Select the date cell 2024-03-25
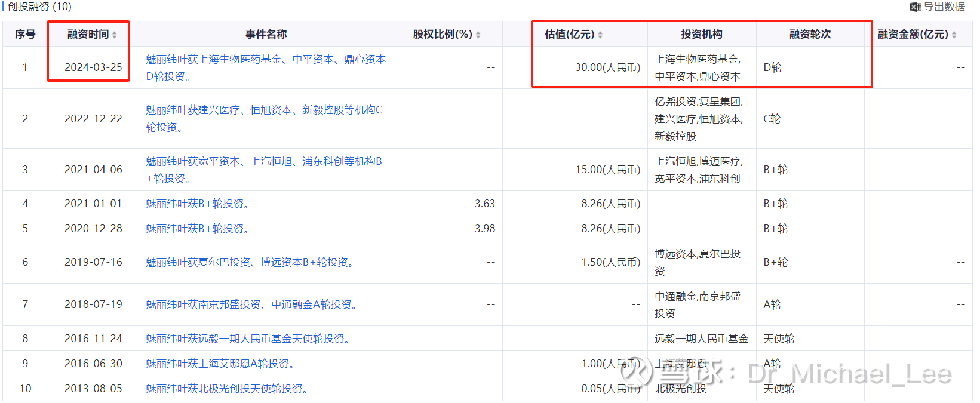 (x=93, y=67)
